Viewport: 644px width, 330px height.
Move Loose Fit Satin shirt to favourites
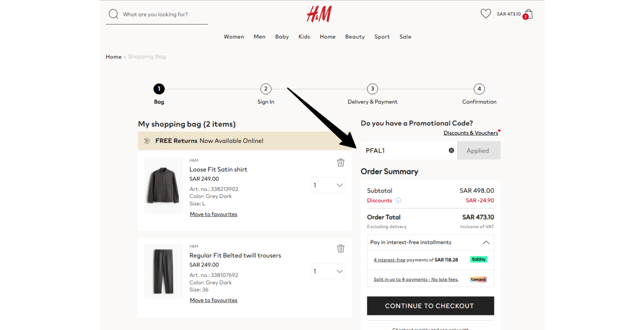(213, 214)
